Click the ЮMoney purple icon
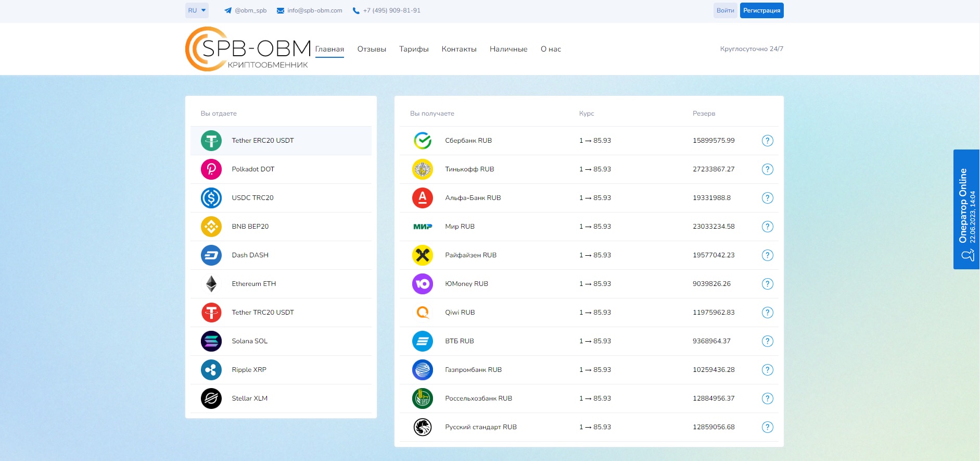This screenshot has width=980, height=461. pyautogui.click(x=423, y=284)
